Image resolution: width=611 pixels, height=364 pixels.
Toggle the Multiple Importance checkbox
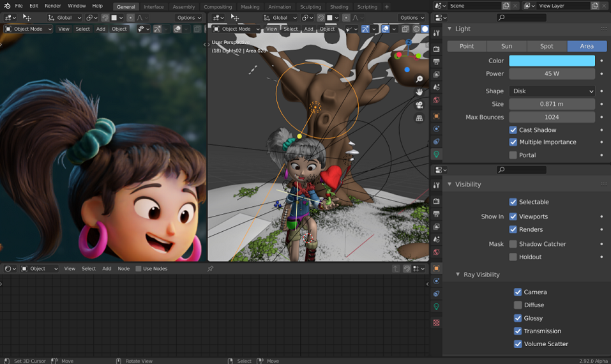pos(513,142)
